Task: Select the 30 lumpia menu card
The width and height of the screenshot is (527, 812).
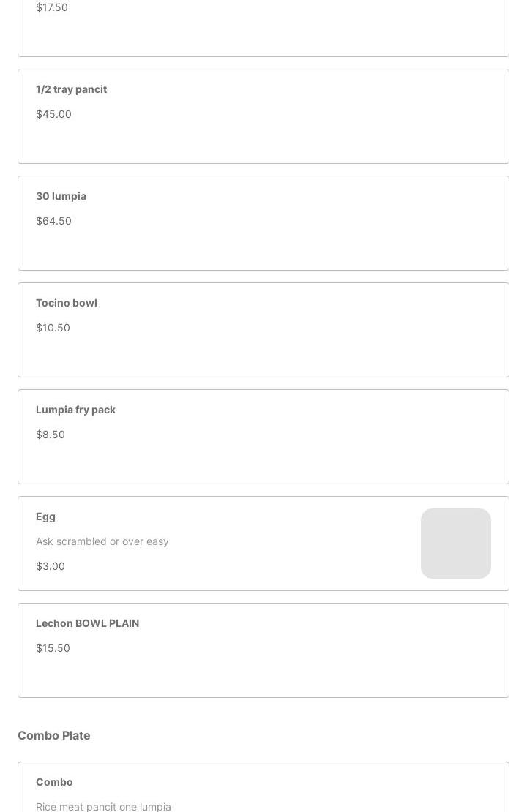Action: 263,222
